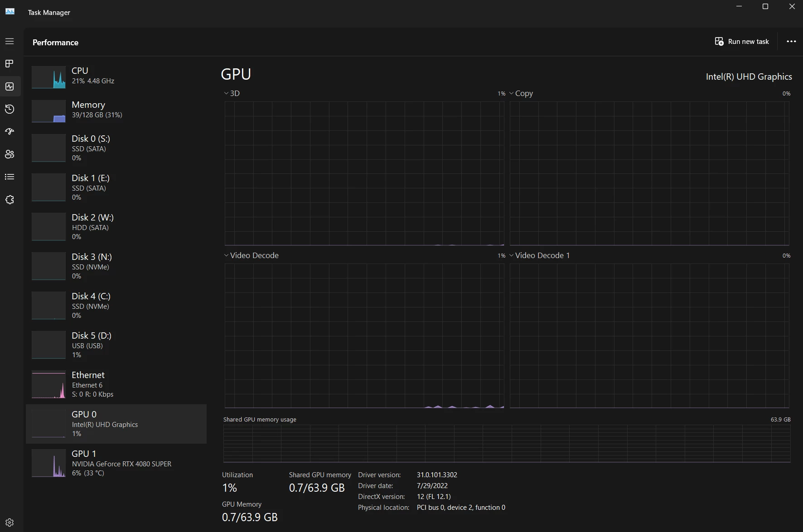Select Disk 0 (S:) mini graph

coord(48,148)
